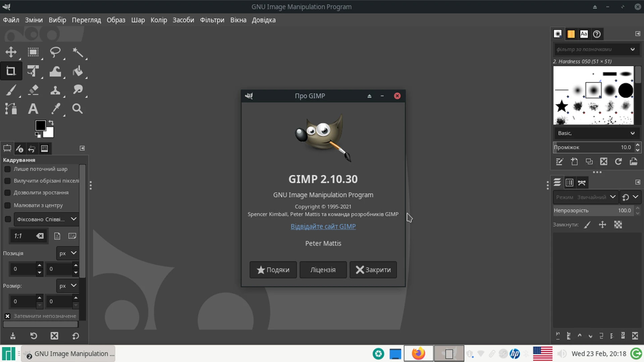Viewport: 644px width, 362px height.
Task: Reset colors to black and white
Action: [x=38, y=135]
